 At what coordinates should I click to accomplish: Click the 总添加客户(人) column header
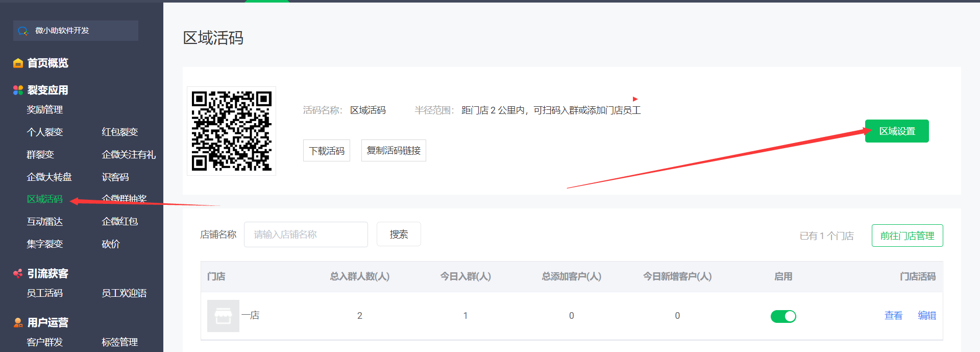(572, 276)
